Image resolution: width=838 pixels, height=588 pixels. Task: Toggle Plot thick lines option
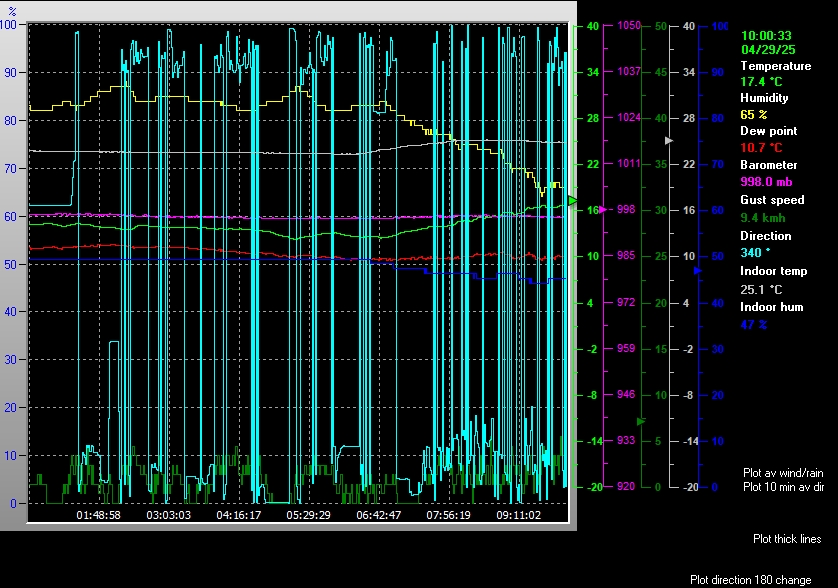tap(787, 539)
